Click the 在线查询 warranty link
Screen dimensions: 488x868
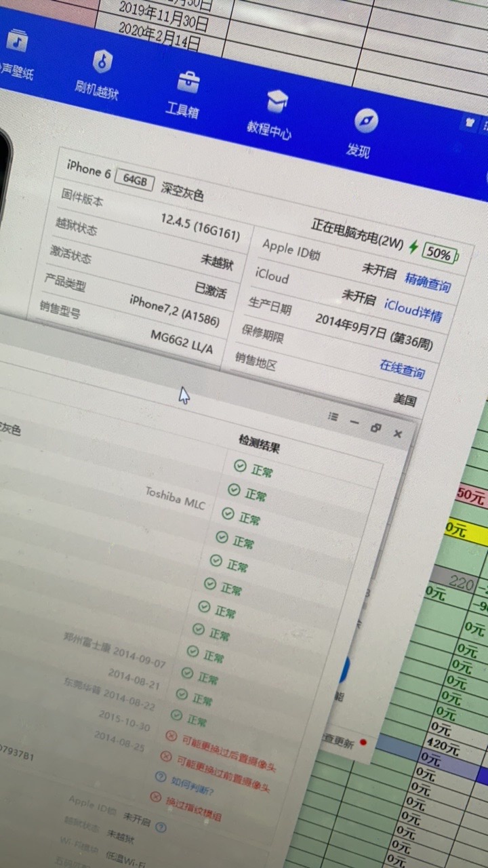coord(402,370)
